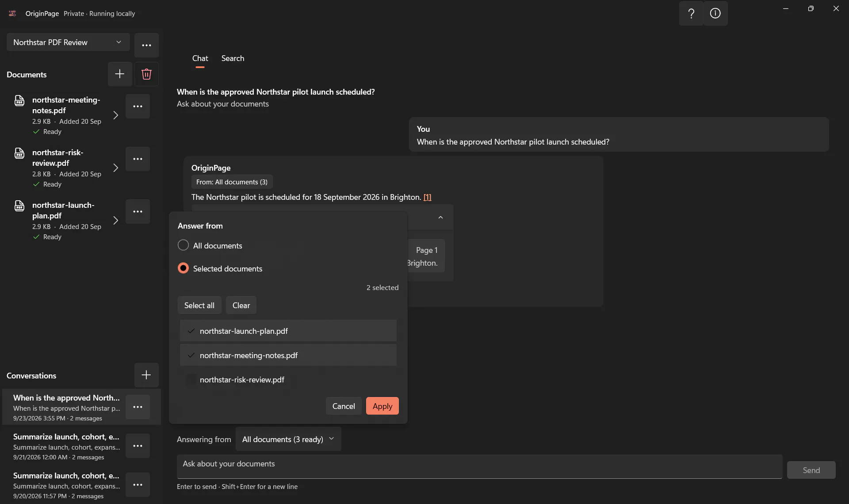This screenshot has width=849, height=504.
Task: Open options for the 9/20/2026 conversation
Action: coord(138,485)
